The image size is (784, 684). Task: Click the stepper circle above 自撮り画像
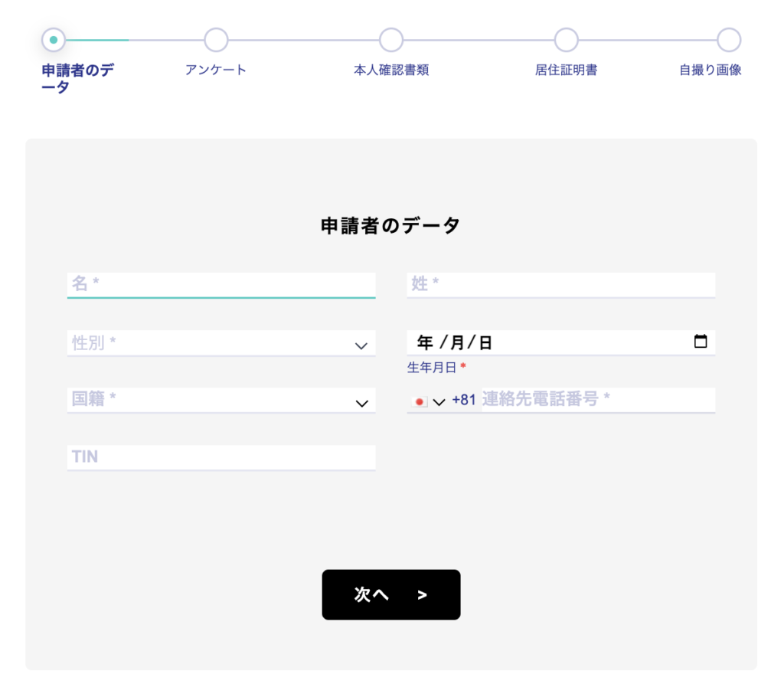coord(728,39)
